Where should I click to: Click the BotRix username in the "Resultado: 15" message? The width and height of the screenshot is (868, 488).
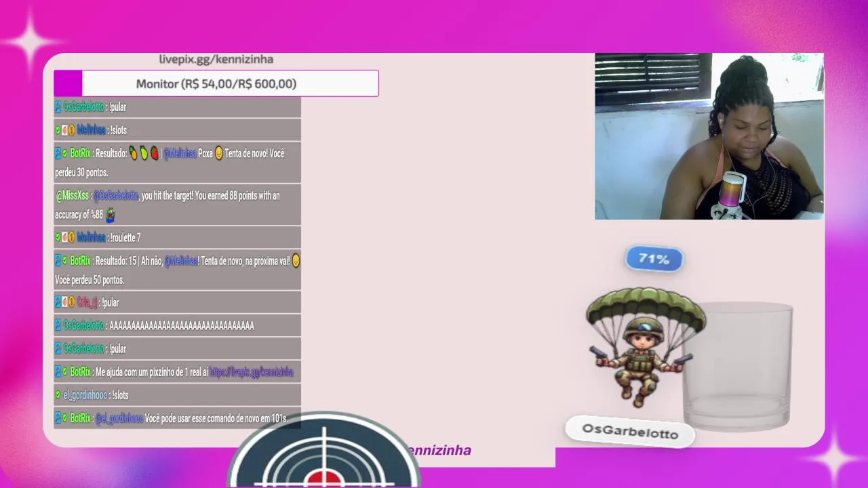(x=81, y=261)
